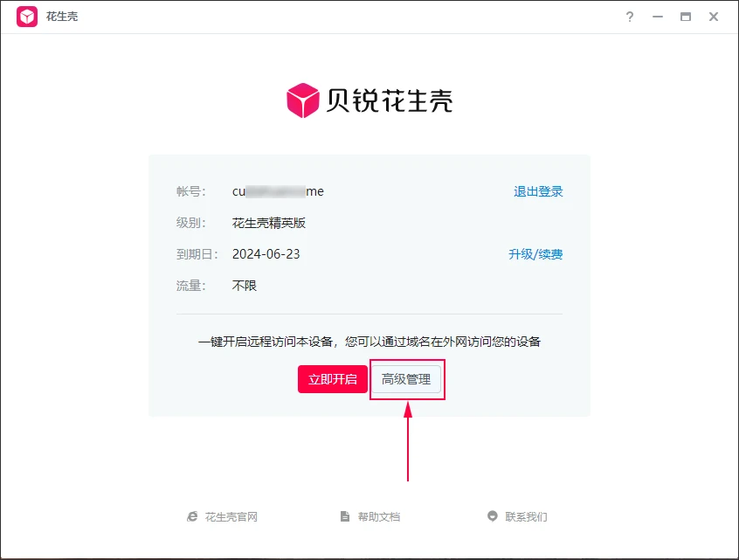Open help via the question mark icon
Screen dimensions: 739x560
tap(630, 17)
